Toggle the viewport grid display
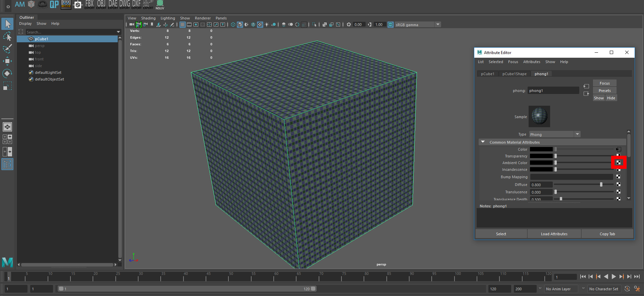 (x=182, y=24)
